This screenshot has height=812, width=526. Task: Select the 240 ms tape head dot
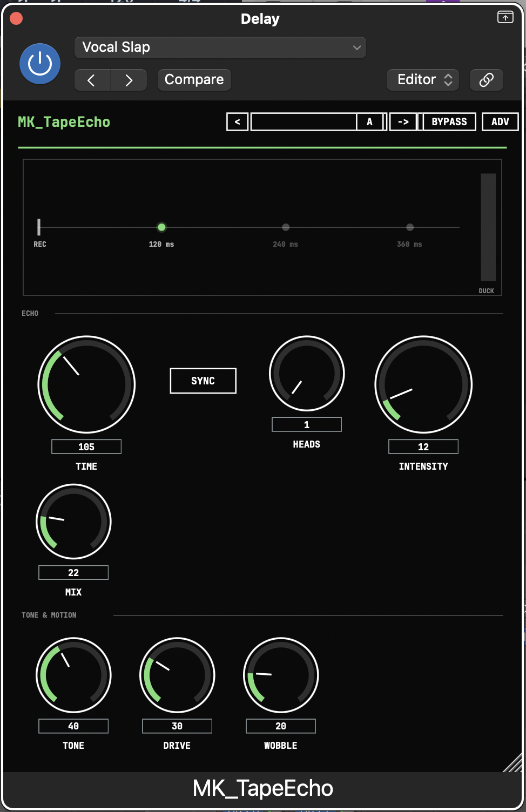(286, 227)
